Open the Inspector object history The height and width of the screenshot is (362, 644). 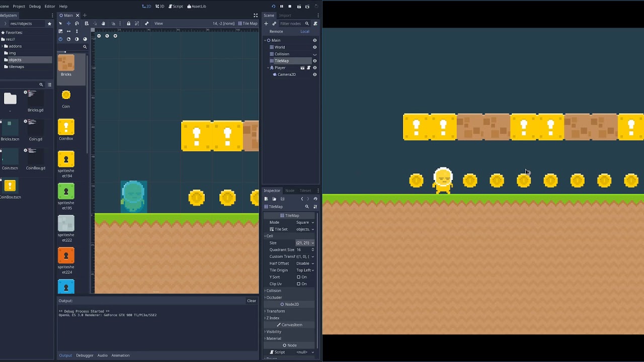coord(315,199)
